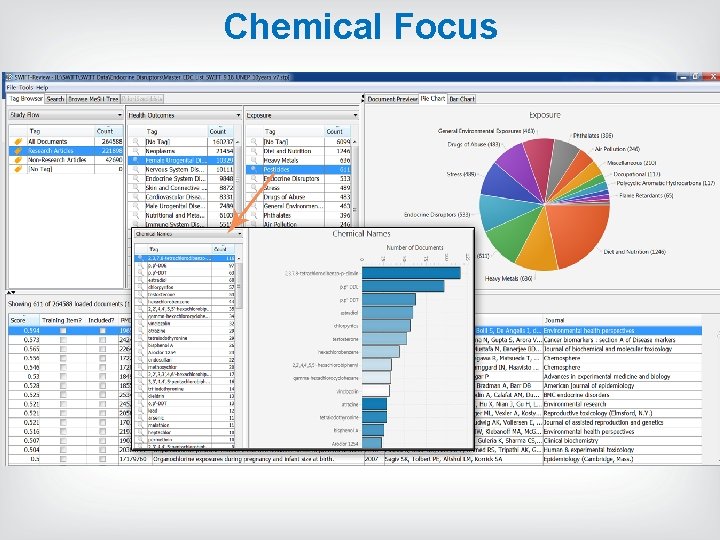Open the Help menu
Image resolution: width=720 pixels, height=540 pixels.
(x=42, y=87)
